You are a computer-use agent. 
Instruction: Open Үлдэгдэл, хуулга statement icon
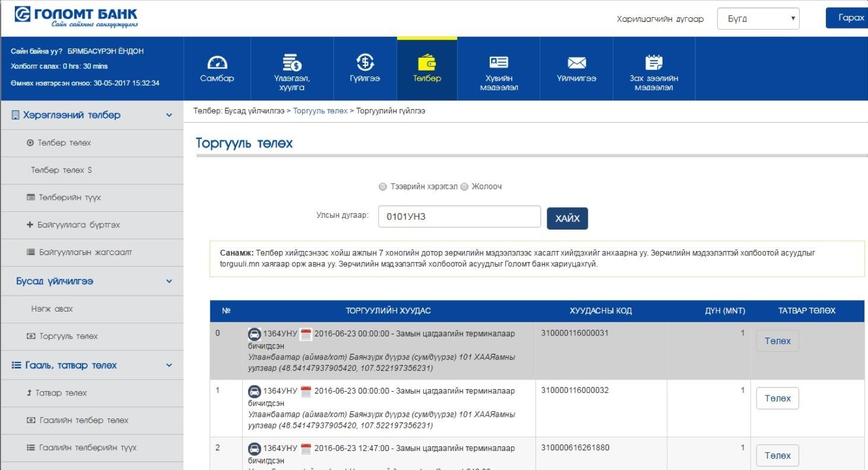click(x=292, y=62)
